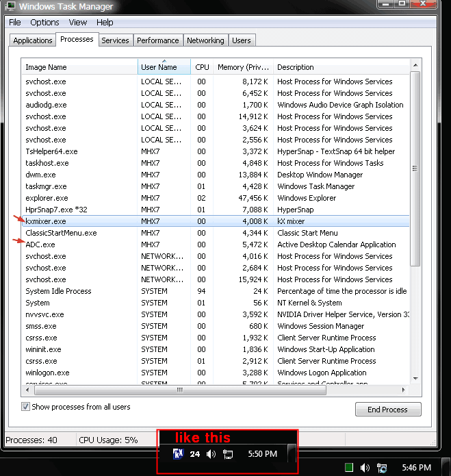Screen dimensions: 451x476
Task: Click the vertical scrollbar thumb
Action: click(415, 168)
